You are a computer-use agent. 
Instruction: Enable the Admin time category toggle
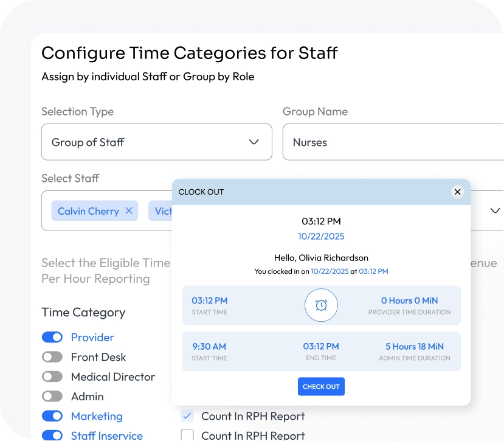(x=52, y=397)
